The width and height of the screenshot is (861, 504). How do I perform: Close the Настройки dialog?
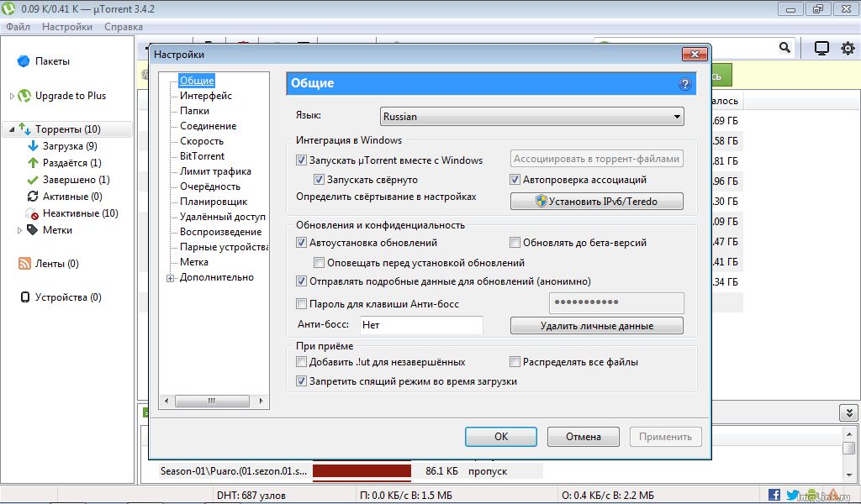[695, 54]
